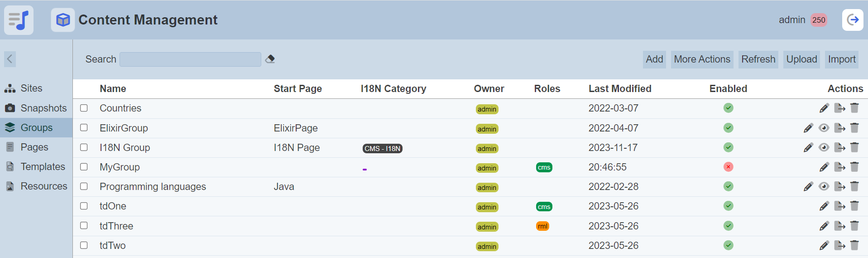
Task: Go to Templates in the sidebar
Action: [x=43, y=167]
